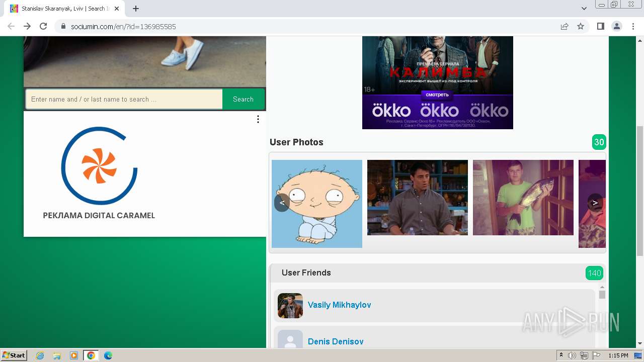Image resolution: width=644 pixels, height=362 pixels.
Task: Open Denis Denisov's profile link
Action: click(336, 342)
